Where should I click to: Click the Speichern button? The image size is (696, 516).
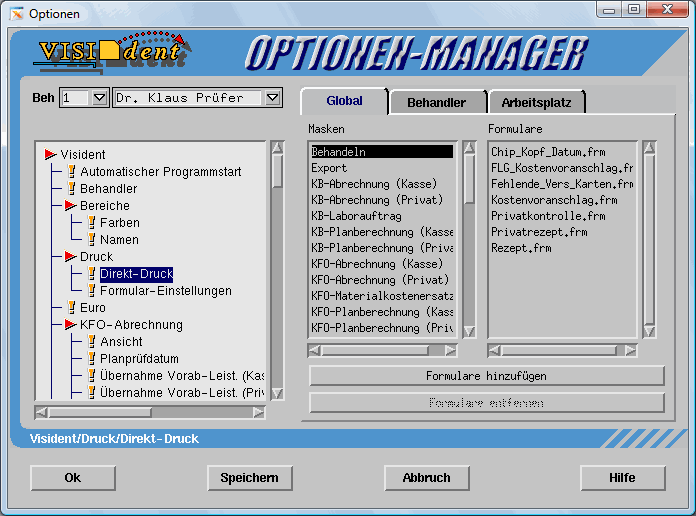(x=249, y=478)
